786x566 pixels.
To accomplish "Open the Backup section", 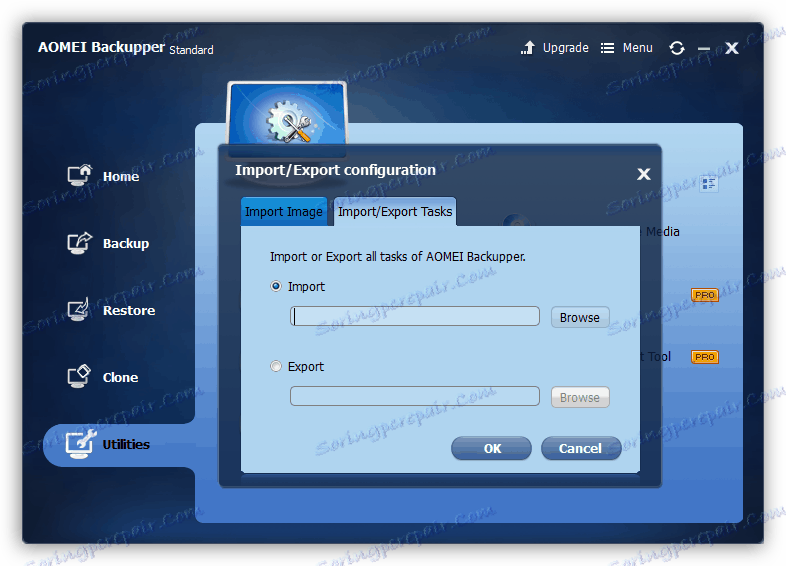I will click(126, 244).
